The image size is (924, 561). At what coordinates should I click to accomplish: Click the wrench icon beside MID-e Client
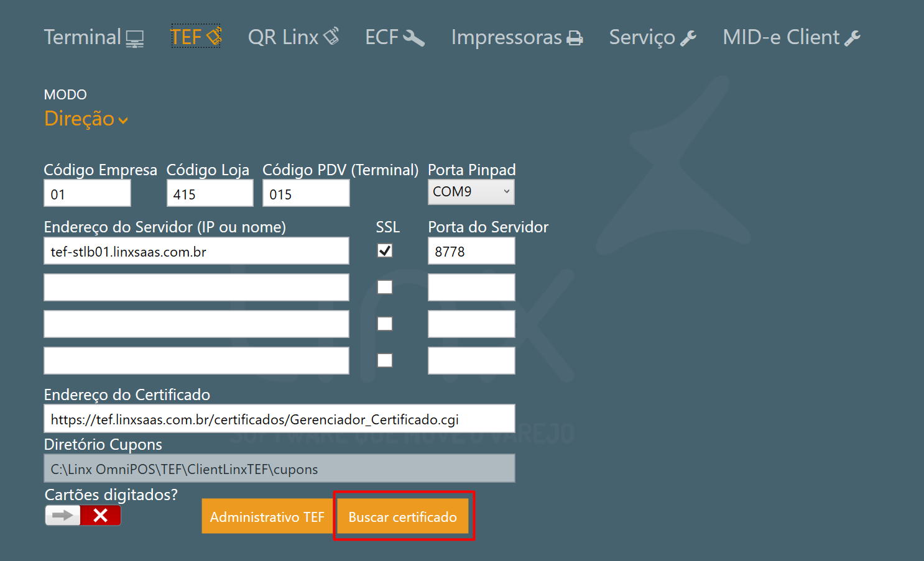[852, 39]
